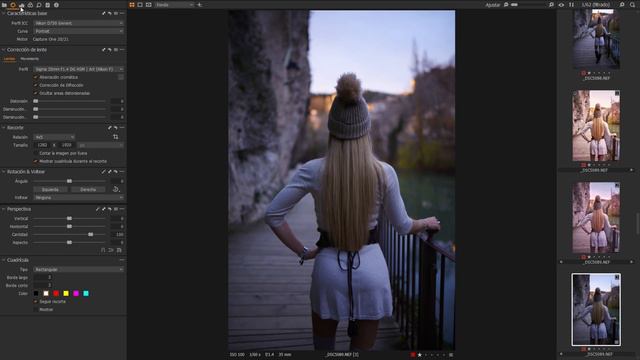Pick the yellow grid color swatch

[66, 293]
